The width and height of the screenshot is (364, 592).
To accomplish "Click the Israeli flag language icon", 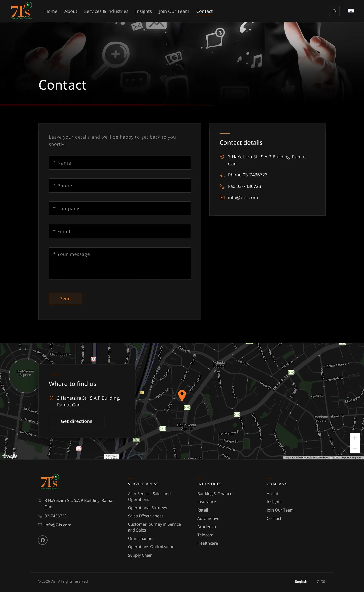I will click(351, 11).
